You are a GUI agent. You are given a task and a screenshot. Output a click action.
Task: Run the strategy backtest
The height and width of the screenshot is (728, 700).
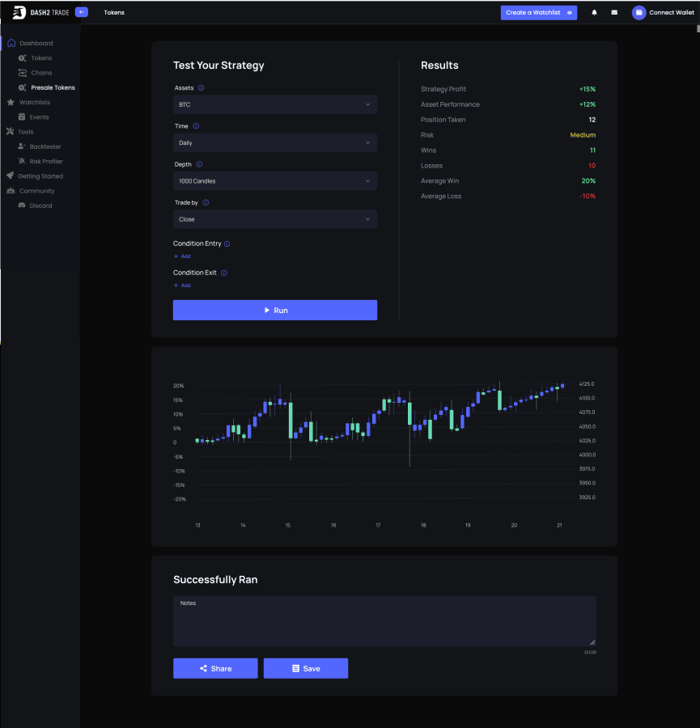(x=275, y=310)
